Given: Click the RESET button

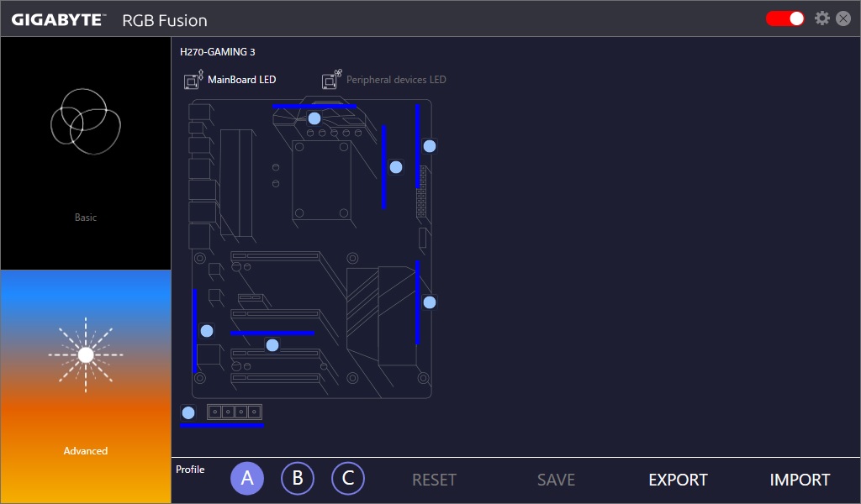Looking at the screenshot, I should [434, 480].
